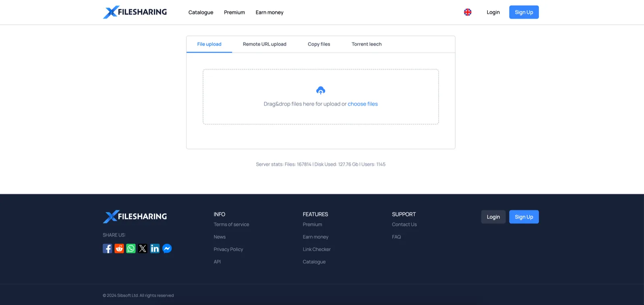Click the footer Sign Up button
Image resolution: width=644 pixels, height=305 pixels.
pyautogui.click(x=524, y=217)
